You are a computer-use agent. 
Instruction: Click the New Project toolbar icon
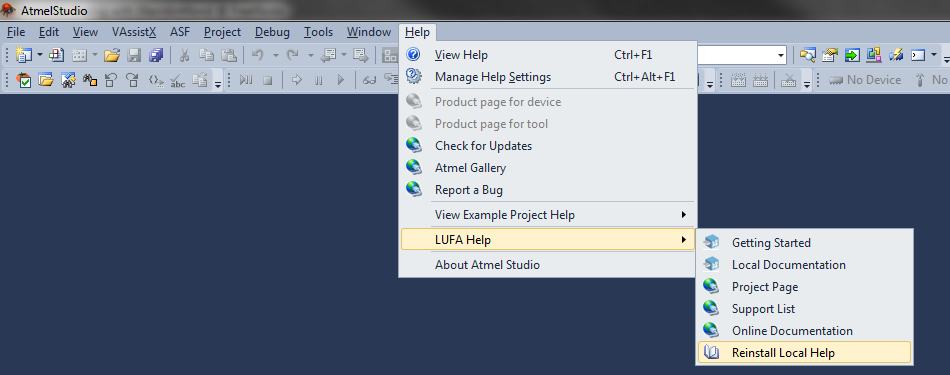click(x=24, y=55)
